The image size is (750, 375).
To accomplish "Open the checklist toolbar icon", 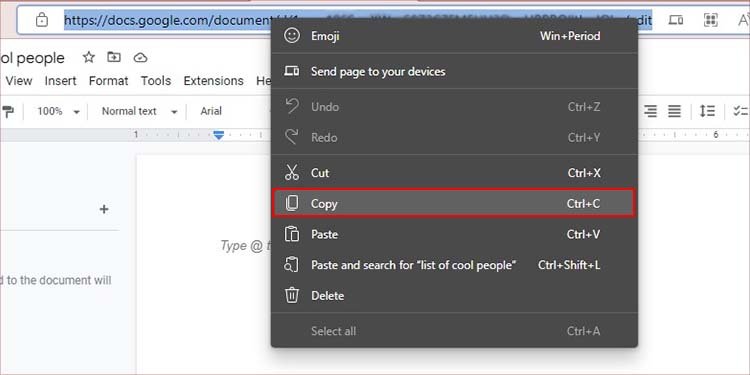I will coord(741,111).
